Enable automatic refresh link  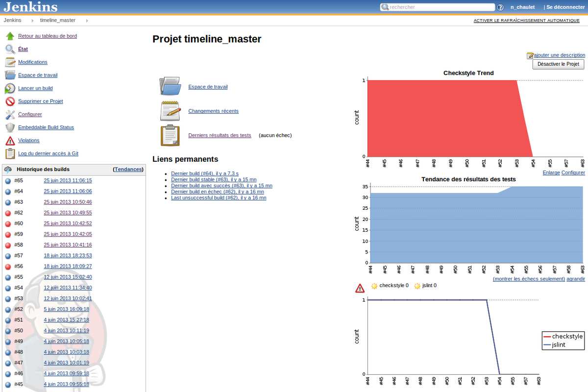coord(526,21)
